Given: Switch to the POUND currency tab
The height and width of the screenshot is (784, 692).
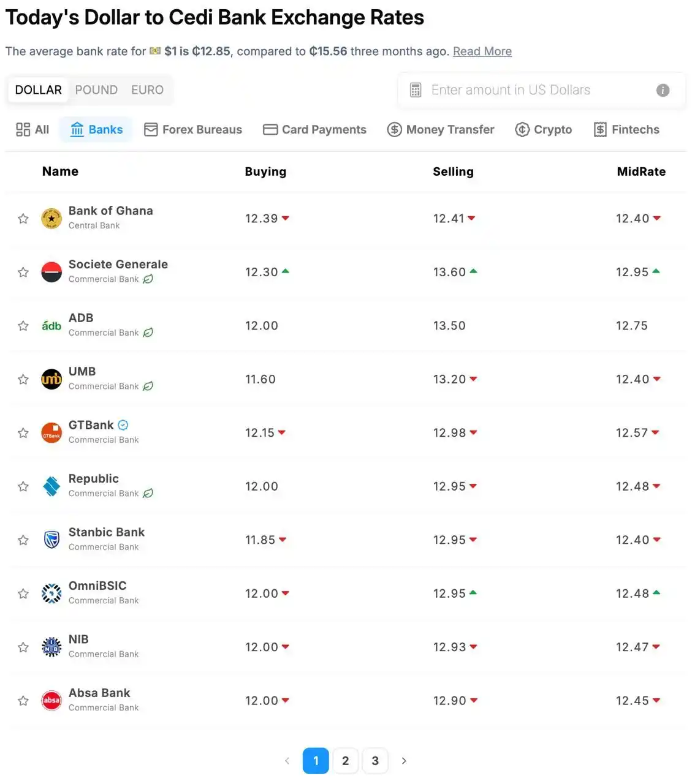Looking at the screenshot, I should [96, 90].
